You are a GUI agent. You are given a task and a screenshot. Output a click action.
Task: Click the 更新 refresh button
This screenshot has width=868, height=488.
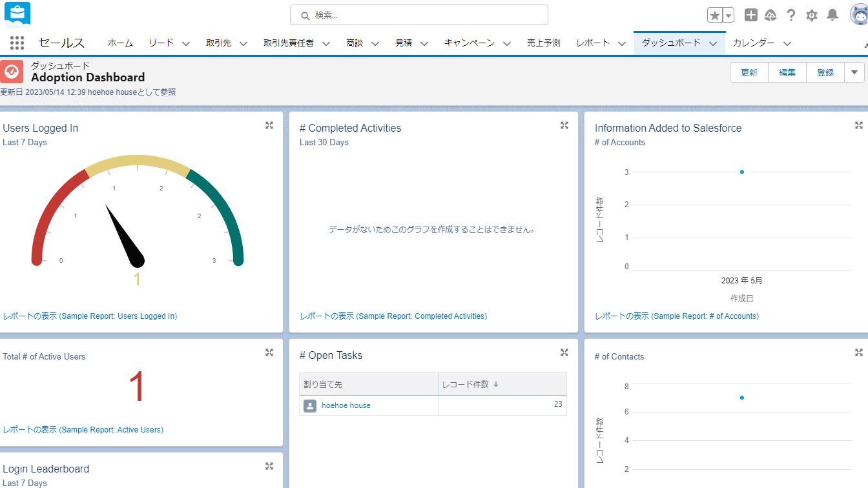749,72
